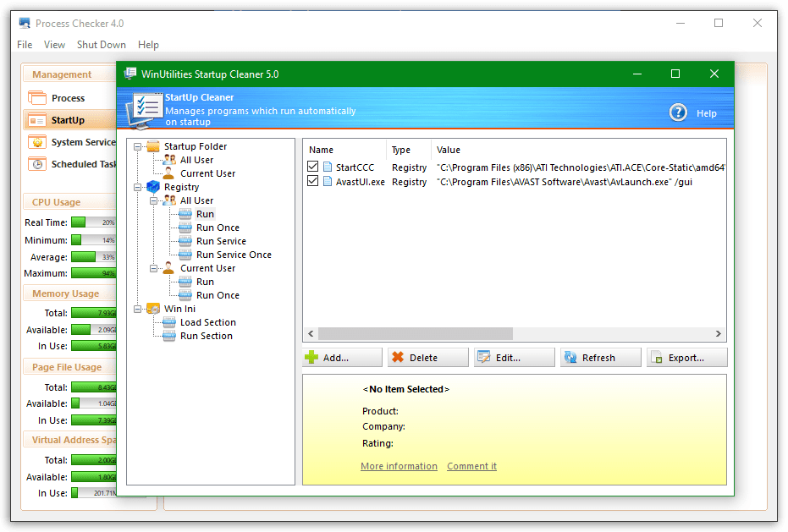Select the Registry tree node

pyautogui.click(x=181, y=188)
